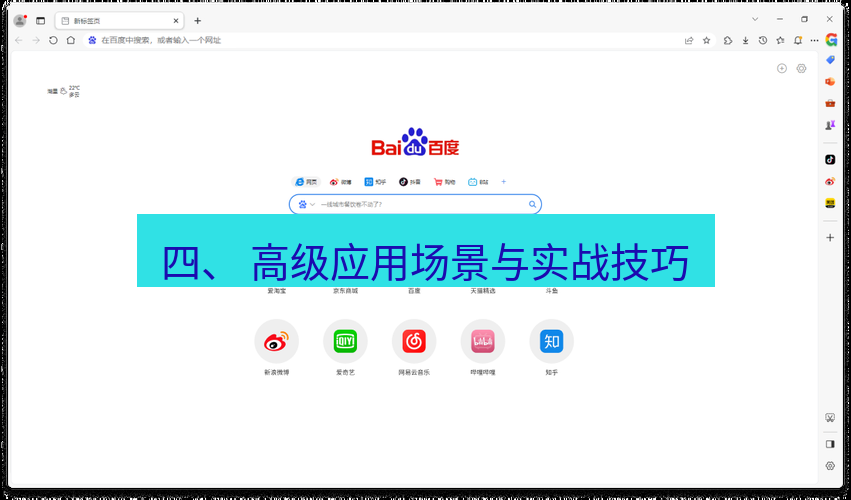Open a new tab with plus button

pos(197,20)
